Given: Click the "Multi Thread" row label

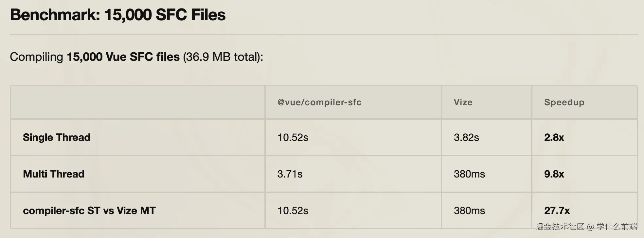Looking at the screenshot, I should tap(54, 174).
